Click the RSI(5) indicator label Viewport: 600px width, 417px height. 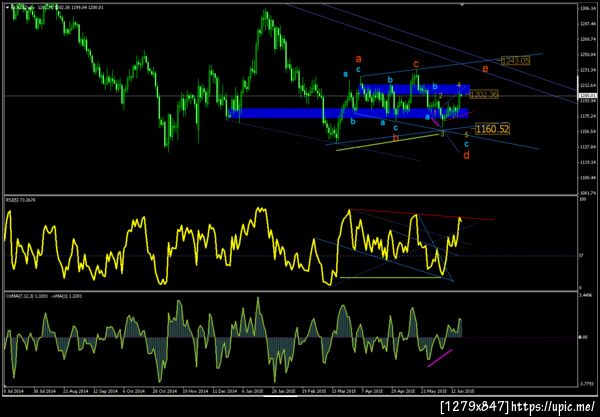(21, 200)
